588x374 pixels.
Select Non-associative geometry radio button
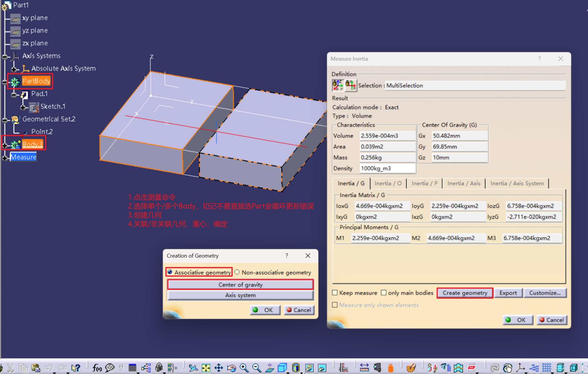click(237, 272)
